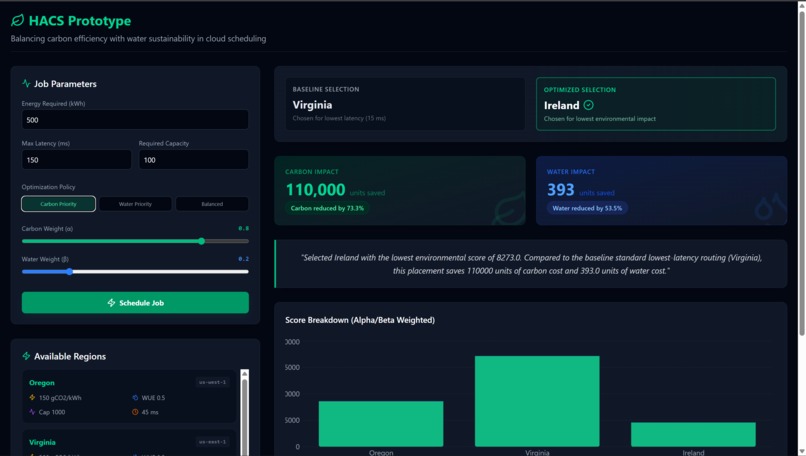This screenshot has width=806, height=456.
Task: Click the Schedule Job button
Action: pyautogui.click(x=135, y=303)
